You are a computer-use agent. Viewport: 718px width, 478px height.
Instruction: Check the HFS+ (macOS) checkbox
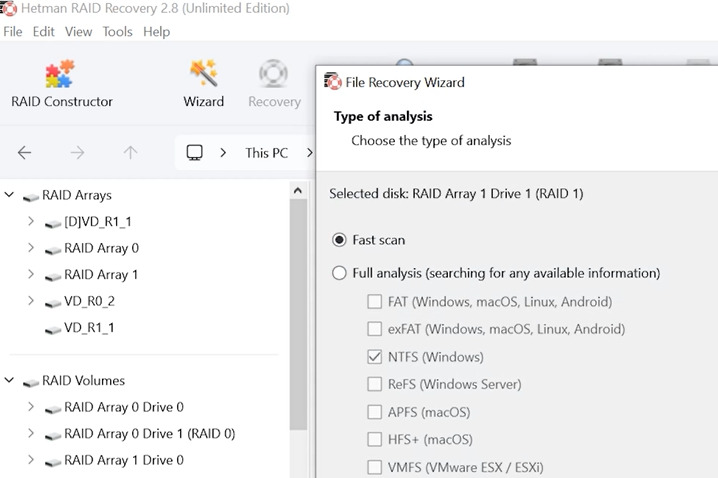pyautogui.click(x=375, y=440)
